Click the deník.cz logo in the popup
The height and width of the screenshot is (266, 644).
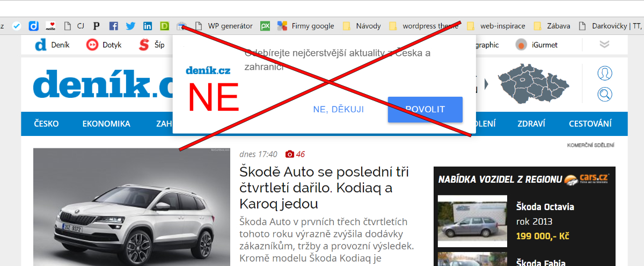[x=208, y=70]
